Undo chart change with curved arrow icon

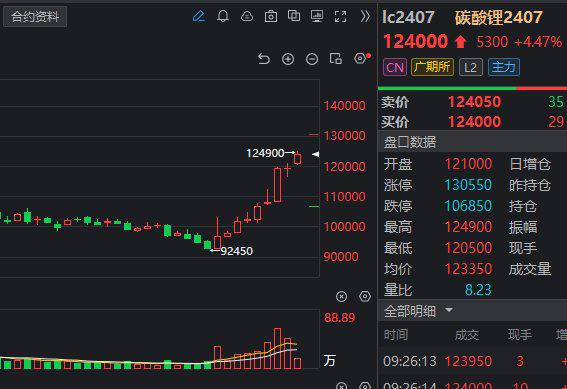pos(264,59)
